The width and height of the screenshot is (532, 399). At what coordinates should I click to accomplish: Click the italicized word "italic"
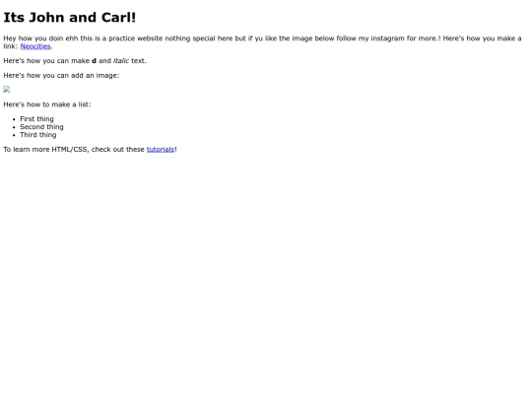pos(121,61)
